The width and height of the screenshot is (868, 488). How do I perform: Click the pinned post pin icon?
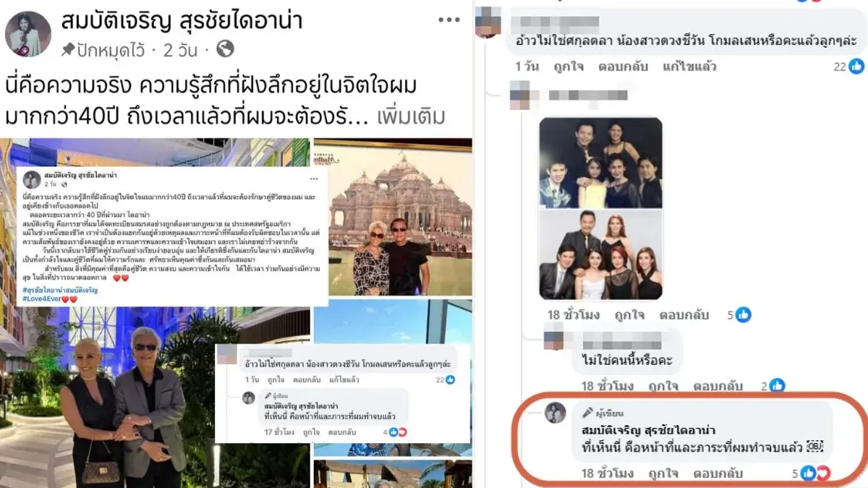(x=69, y=50)
